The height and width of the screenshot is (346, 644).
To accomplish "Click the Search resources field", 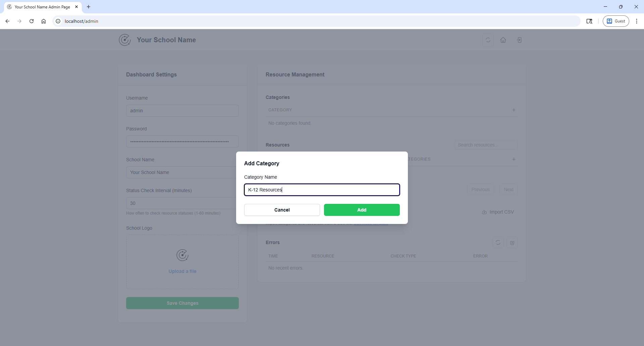I will [486, 145].
